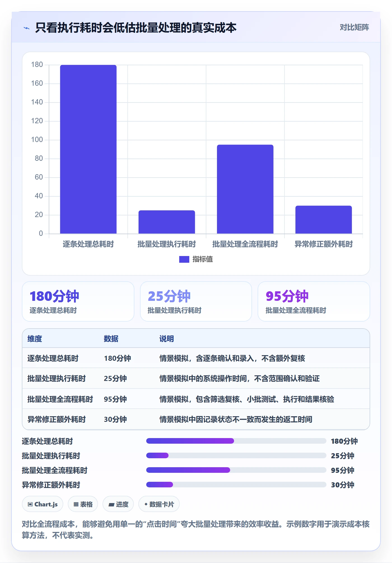
Task: Click the 指标值 legend text
Action: 203,259
